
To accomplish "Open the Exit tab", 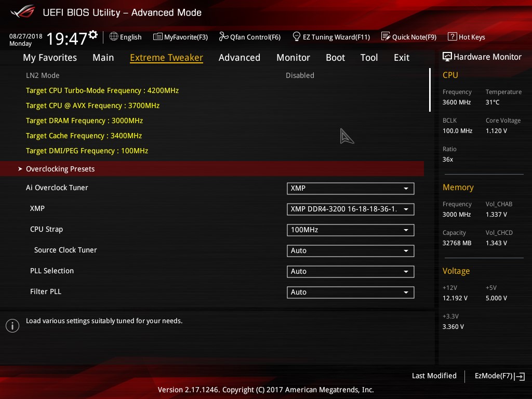I will tap(402, 58).
